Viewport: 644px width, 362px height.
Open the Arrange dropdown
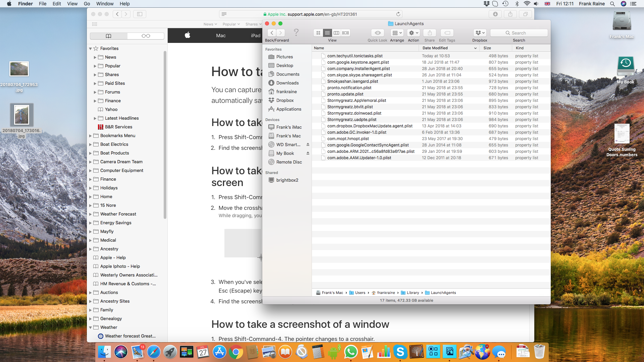[x=397, y=33]
